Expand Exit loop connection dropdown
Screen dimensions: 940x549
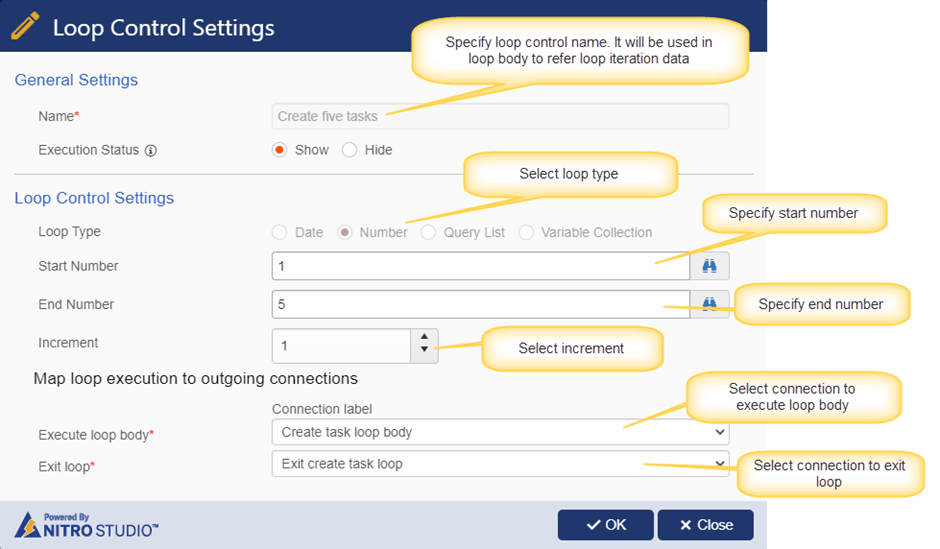click(501, 464)
